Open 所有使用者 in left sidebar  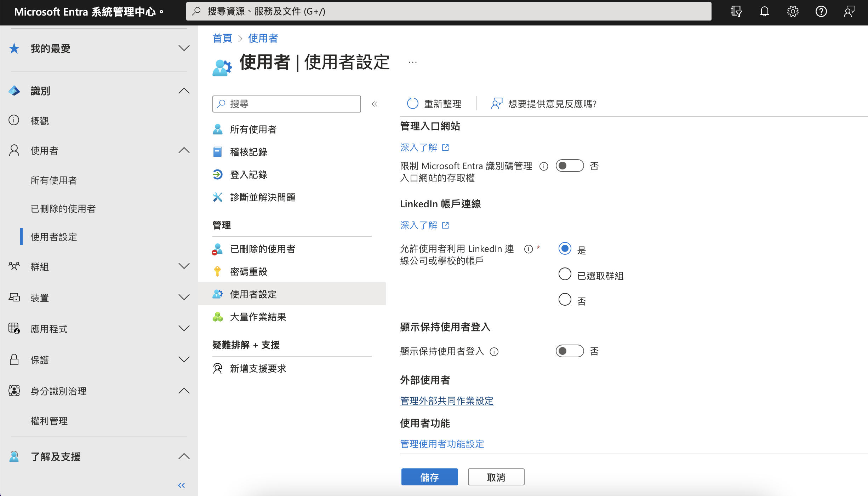click(x=53, y=180)
